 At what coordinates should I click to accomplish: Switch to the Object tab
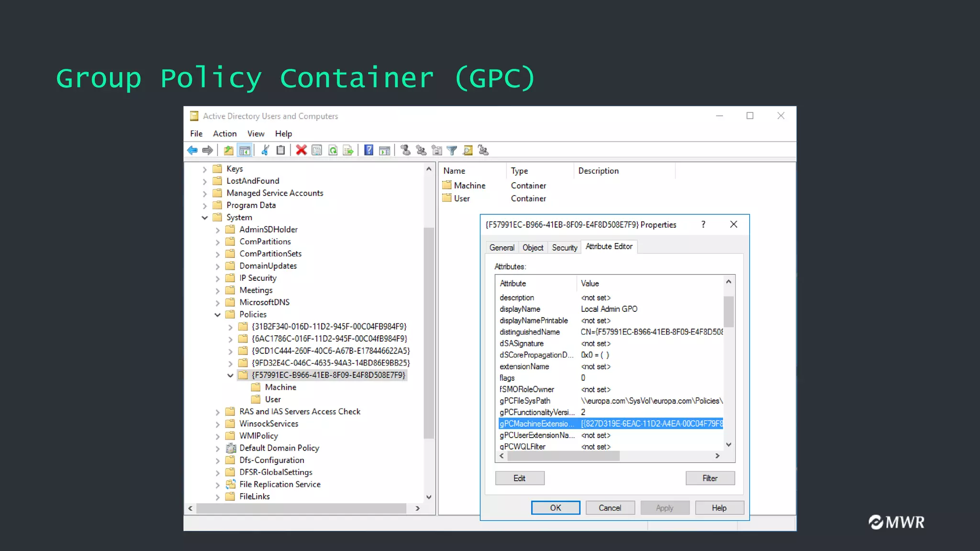pos(533,248)
